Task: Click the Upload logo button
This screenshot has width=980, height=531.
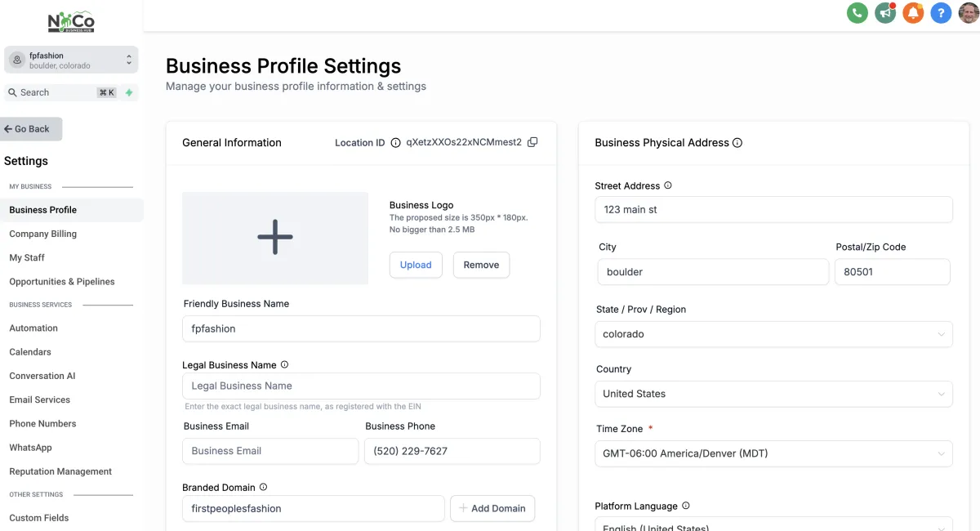Action: [x=416, y=265]
